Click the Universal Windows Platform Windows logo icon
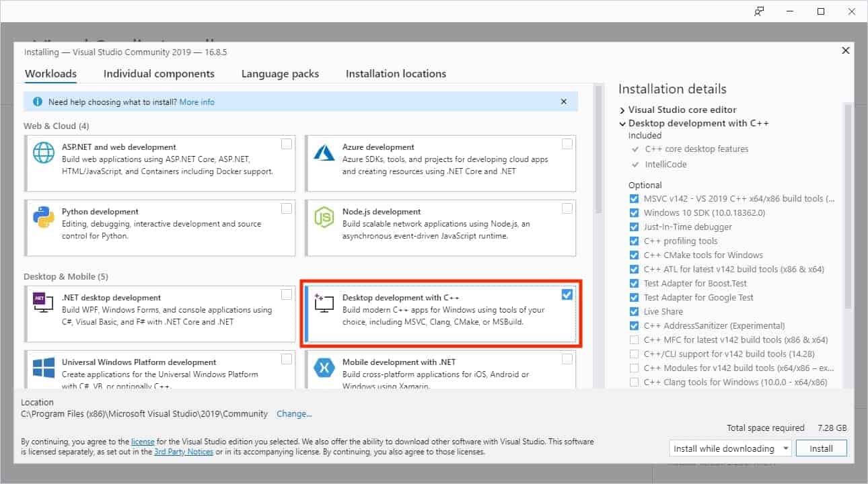Screen dimensions: 868x484 pos(44,368)
